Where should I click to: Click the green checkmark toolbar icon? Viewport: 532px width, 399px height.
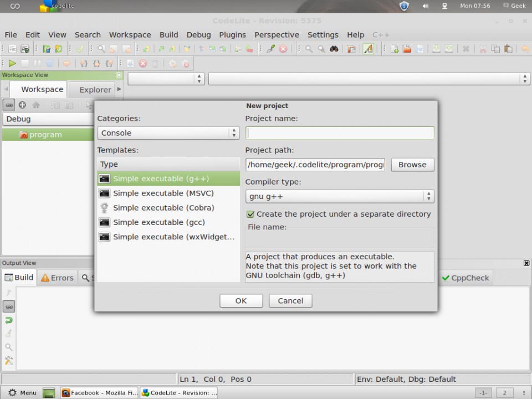click(80, 49)
